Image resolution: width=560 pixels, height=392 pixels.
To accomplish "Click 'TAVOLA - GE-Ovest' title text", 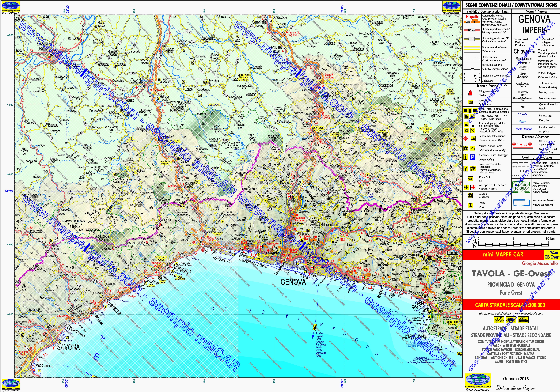I will pos(511,273).
